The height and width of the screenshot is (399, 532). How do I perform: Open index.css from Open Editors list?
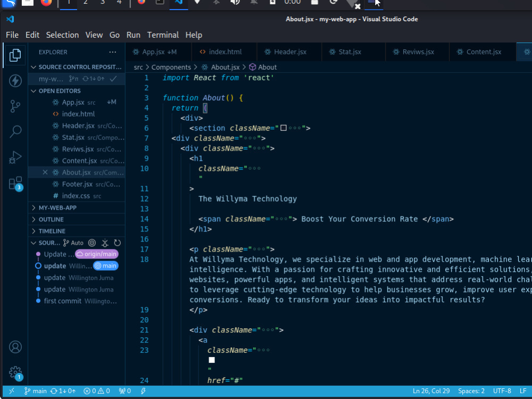[x=76, y=196]
